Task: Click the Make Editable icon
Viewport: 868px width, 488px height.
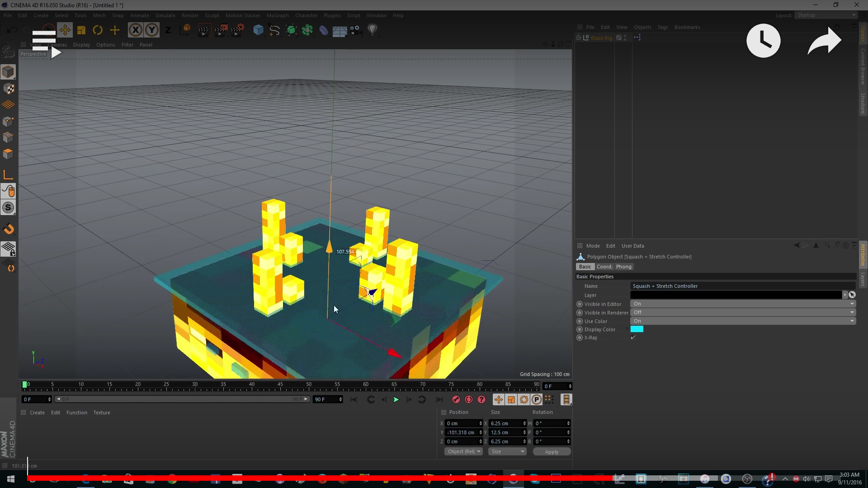Action: coord(8,52)
